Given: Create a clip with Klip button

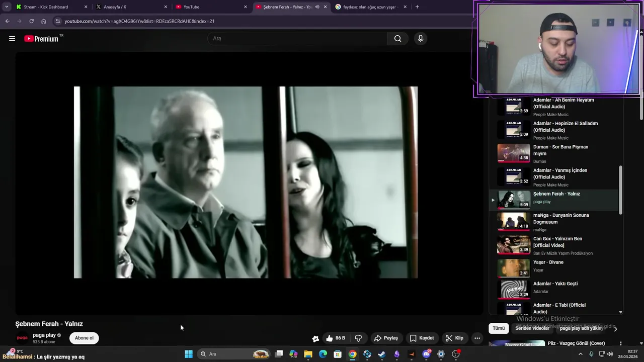Looking at the screenshot, I should [x=454, y=338].
